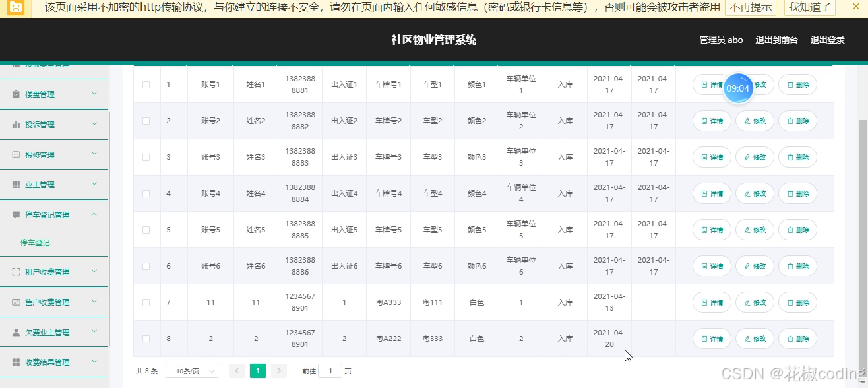Close the insecure connection warning bar
The height and width of the screenshot is (388, 868).
[x=856, y=7]
